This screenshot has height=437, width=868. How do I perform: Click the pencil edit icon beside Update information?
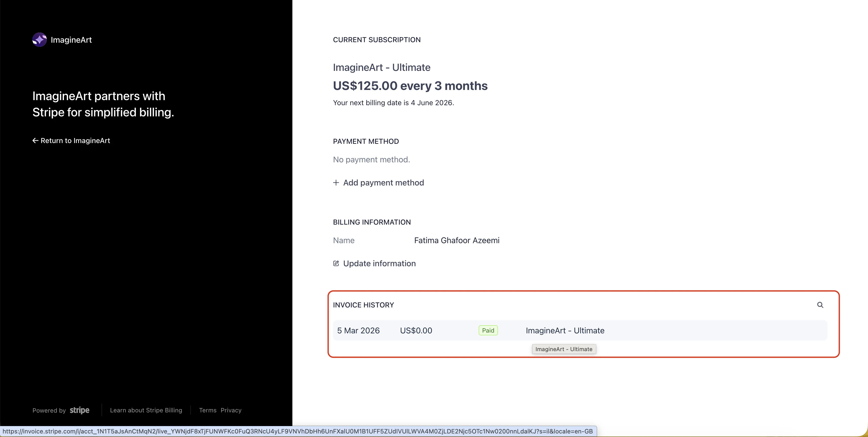(x=336, y=263)
